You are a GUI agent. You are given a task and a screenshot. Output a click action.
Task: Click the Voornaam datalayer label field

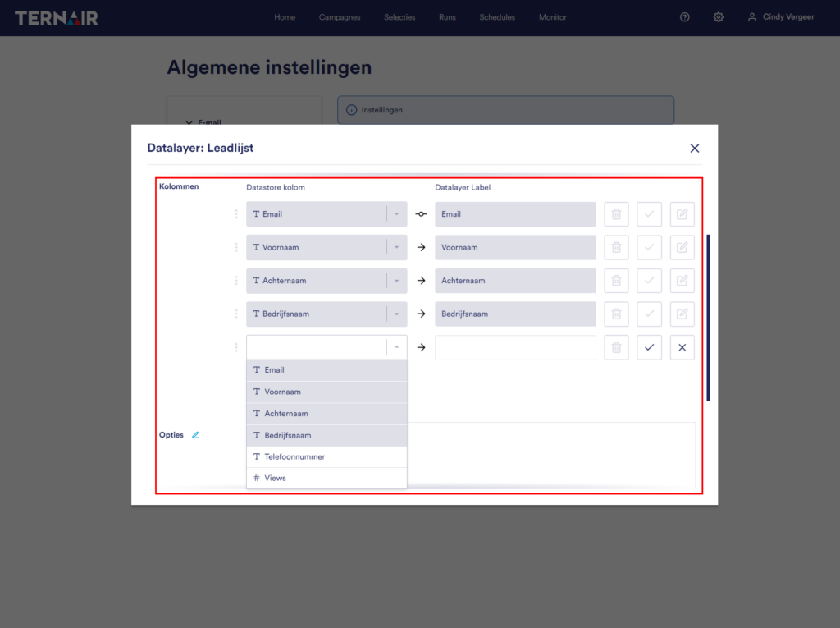pos(515,247)
